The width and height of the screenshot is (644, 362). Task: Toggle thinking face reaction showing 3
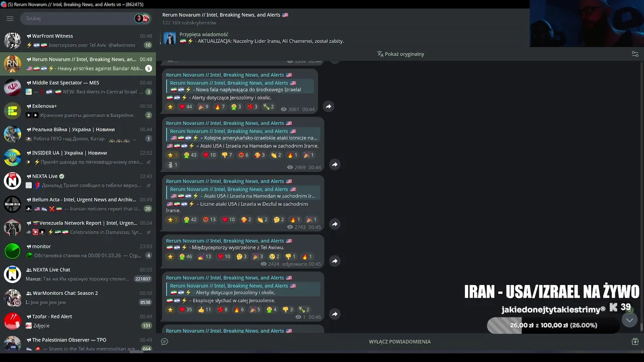tap(242, 256)
